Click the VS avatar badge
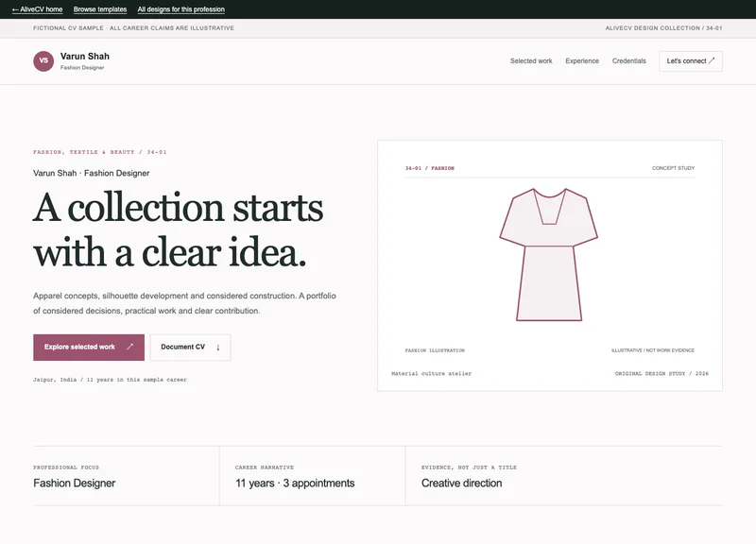The height and width of the screenshot is (544, 756). pyautogui.click(x=43, y=61)
